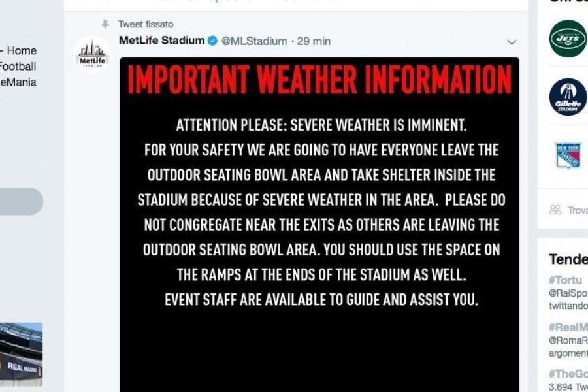Open the 29 min tweet timestamp
Image resolution: width=588 pixels, height=392 pixels.
(314, 41)
